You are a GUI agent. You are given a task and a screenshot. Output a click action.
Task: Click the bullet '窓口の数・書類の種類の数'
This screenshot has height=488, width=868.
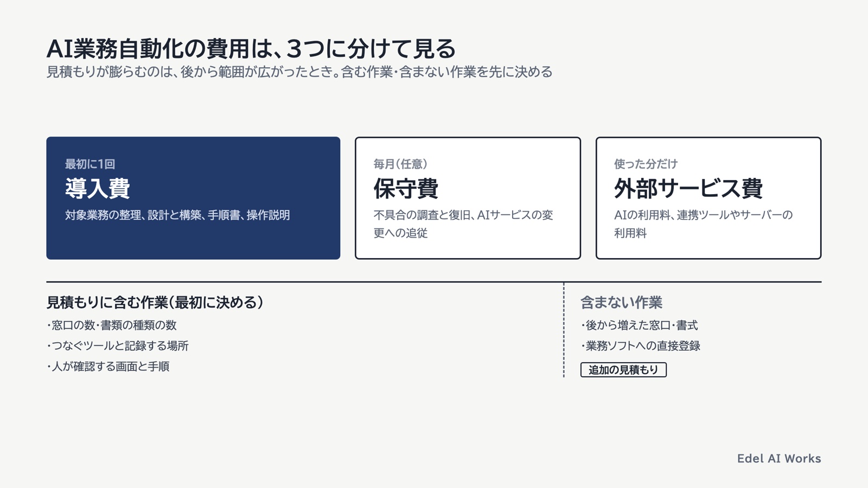[112, 325]
